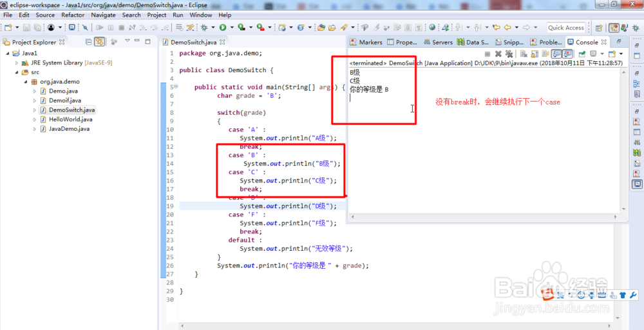Open the Coverage dropdown arrow
The height and width of the screenshot is (330, 644).
point(250,28)
